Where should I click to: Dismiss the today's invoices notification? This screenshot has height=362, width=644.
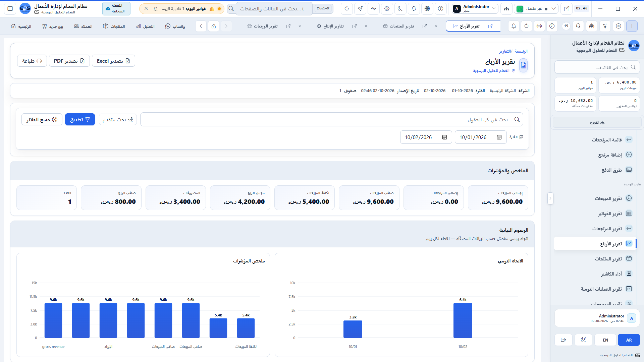point(146,9)
